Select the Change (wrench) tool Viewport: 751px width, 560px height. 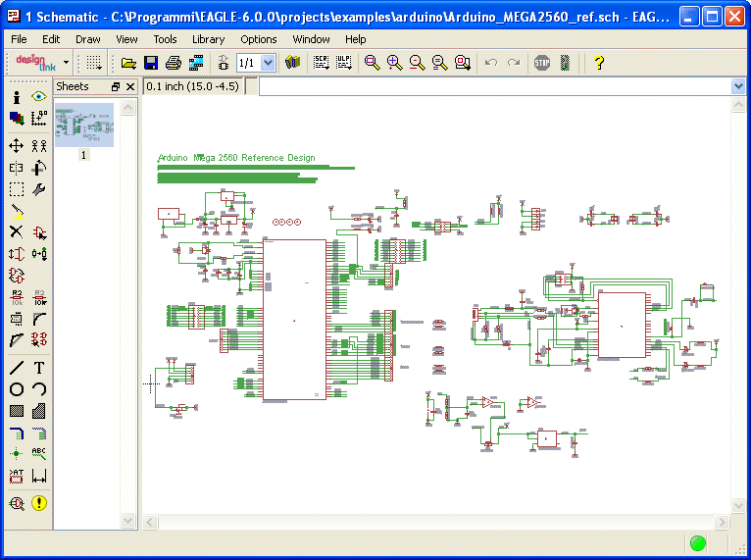coord(39,189)
